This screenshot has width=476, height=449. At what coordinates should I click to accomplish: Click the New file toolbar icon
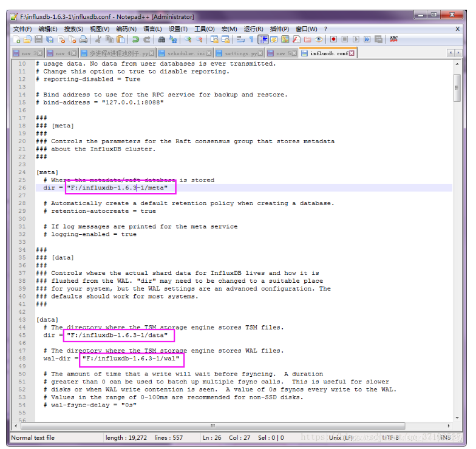pyautogui.click(x=16, y=39)
